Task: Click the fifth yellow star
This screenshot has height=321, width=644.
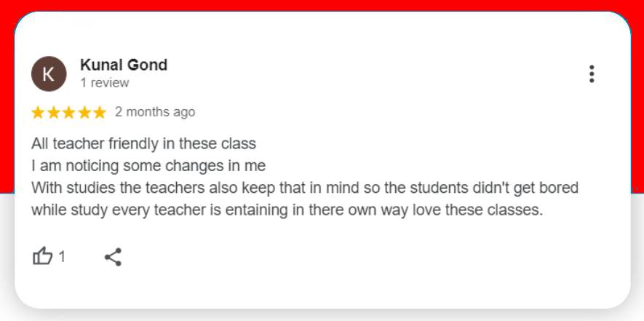Action: click(99, 112)
